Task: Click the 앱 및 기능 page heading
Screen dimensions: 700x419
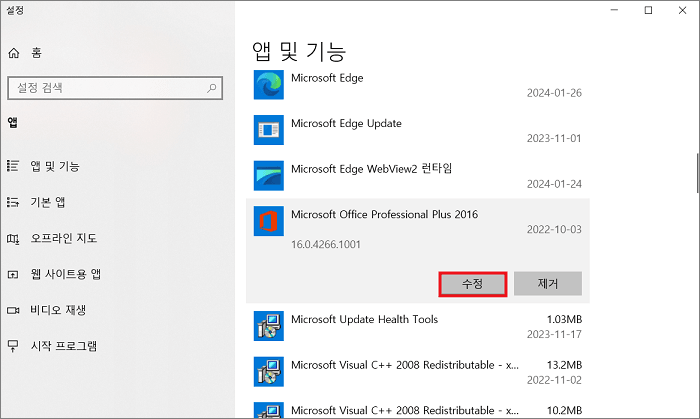Action: click(x=299, y=52)
